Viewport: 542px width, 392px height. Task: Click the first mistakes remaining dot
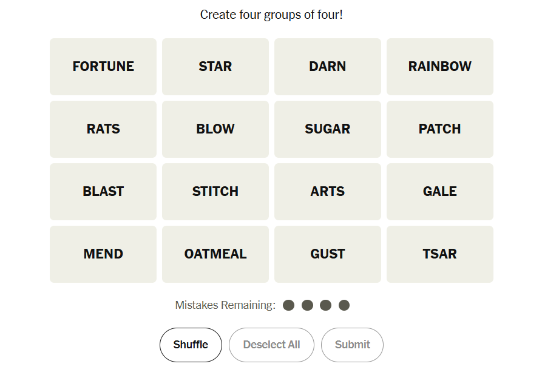click(x=289, y=305)
